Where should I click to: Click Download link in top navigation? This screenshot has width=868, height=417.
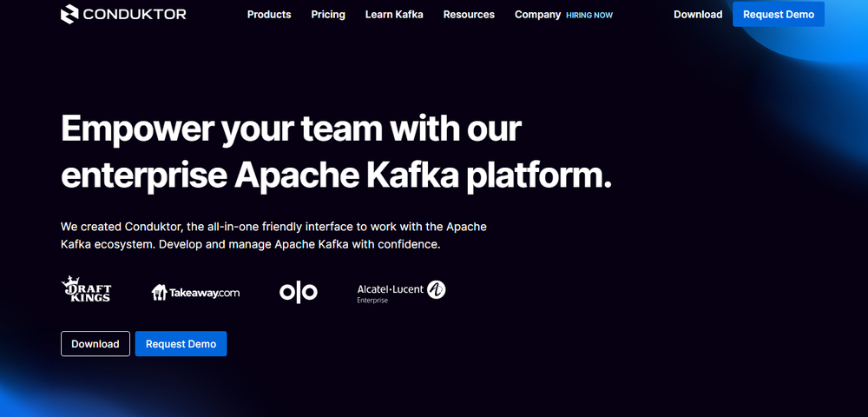point(698,15)
